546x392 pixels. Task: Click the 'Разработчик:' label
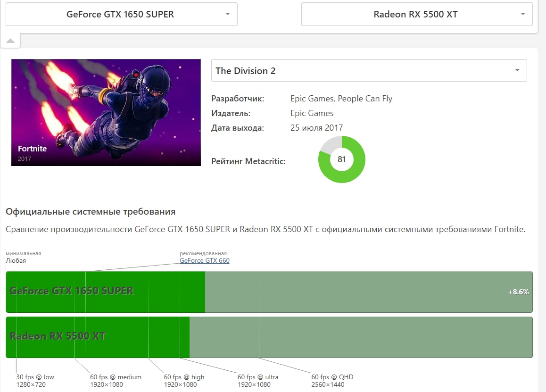238,99
